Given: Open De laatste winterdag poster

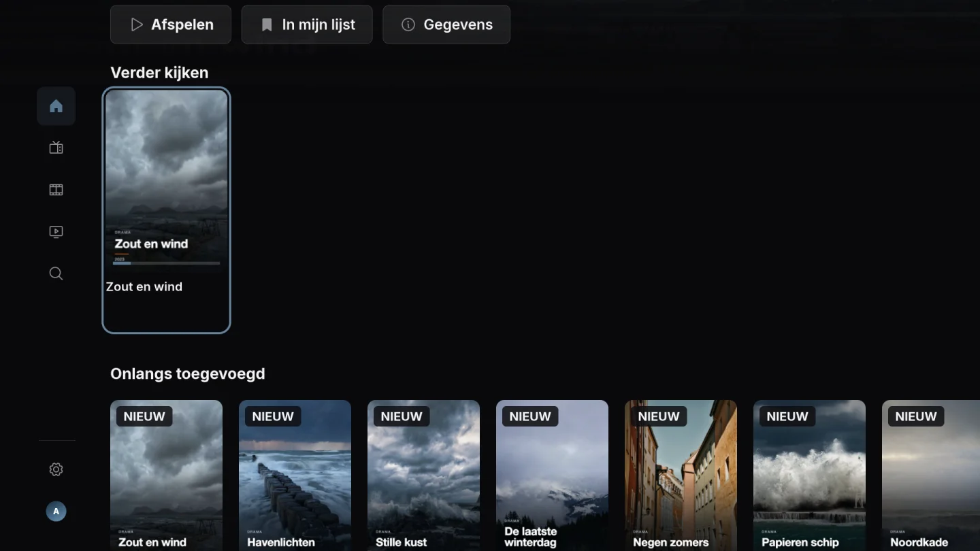Looking at the screenshot, I should [552, 475].
